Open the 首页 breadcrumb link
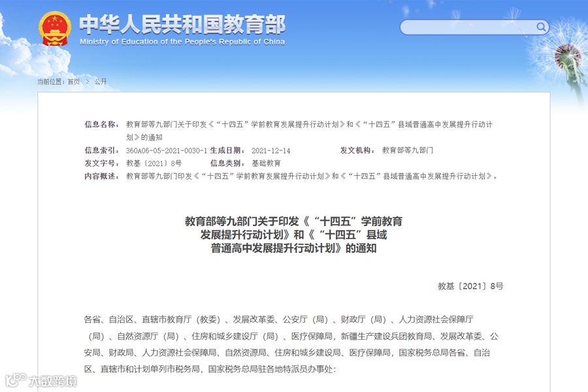 74,82
